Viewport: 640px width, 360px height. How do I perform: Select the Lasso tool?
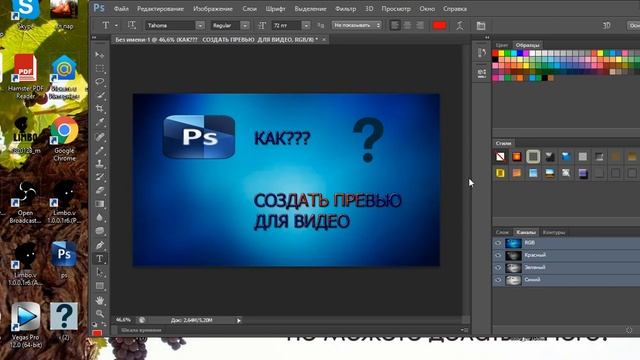tap(100, 82)
